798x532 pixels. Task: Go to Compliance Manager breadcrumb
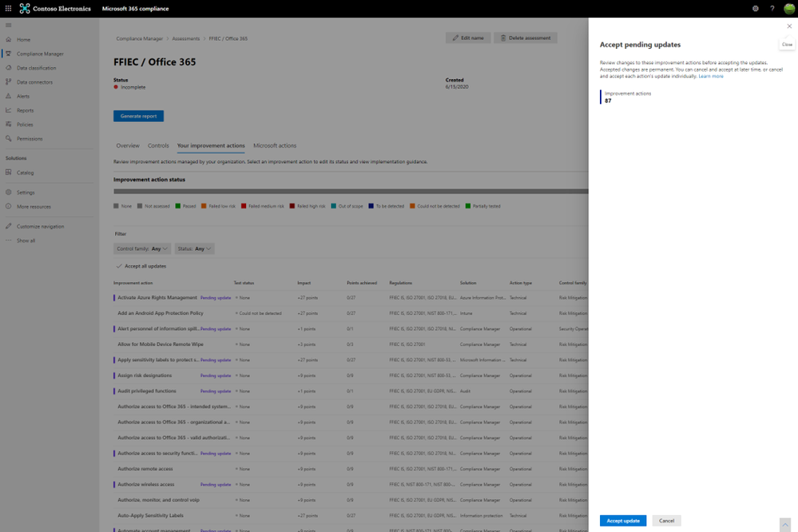coord(140,38)
